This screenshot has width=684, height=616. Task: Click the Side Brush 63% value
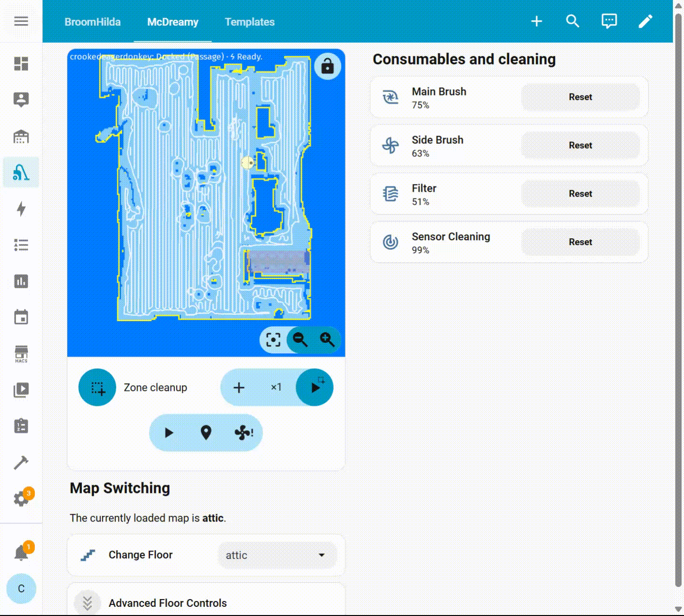(420, 154)
